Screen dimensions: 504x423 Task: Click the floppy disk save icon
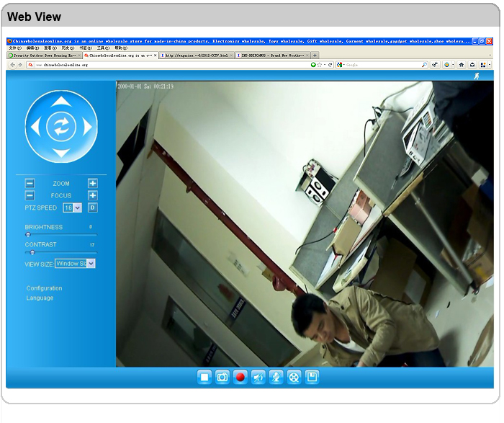(312, 377)
